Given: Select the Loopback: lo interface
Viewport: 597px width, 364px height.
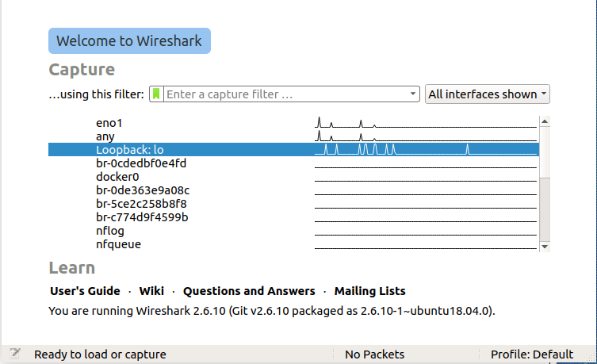Looking at the screenshot, I should click(x=293, y=150).
